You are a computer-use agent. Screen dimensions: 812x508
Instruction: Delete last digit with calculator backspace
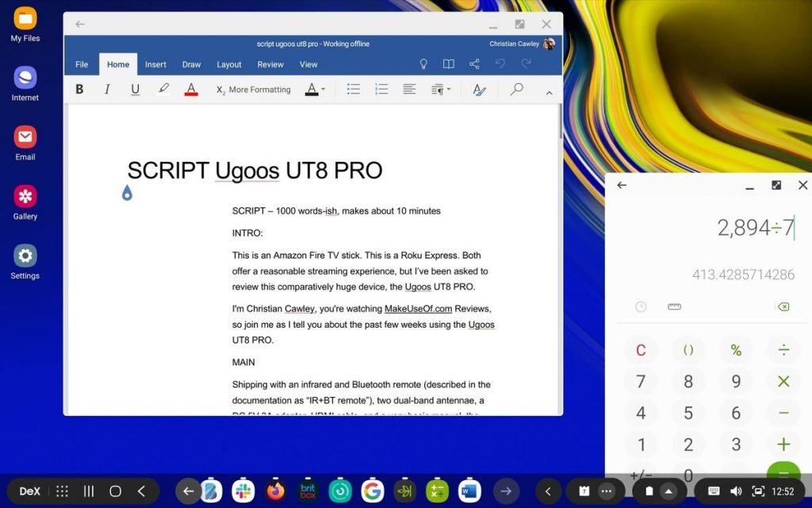[x=783, y=307]
